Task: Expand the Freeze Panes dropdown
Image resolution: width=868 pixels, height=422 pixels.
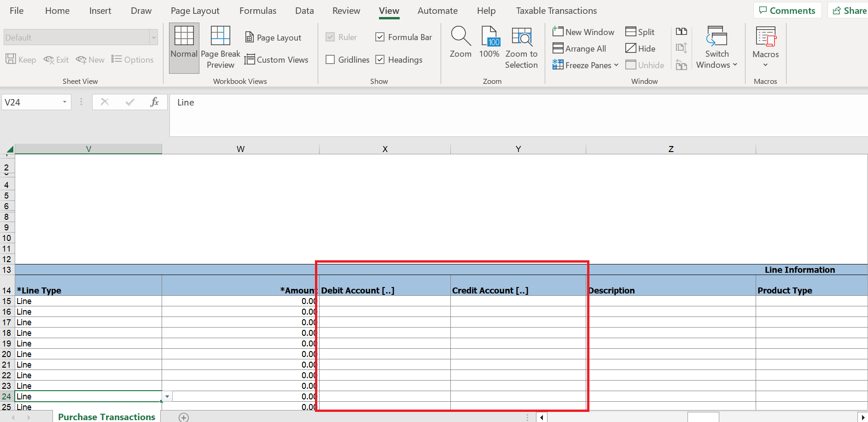Action: 617,65
